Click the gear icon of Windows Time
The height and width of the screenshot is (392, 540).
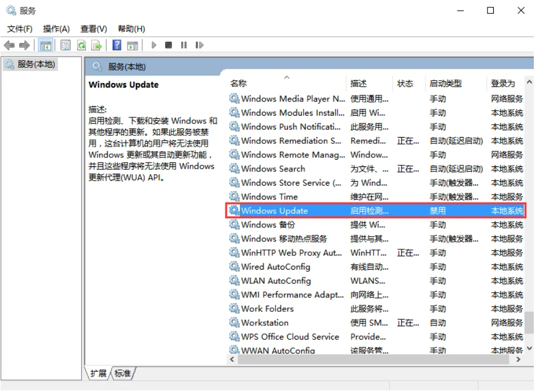[234, 196]
